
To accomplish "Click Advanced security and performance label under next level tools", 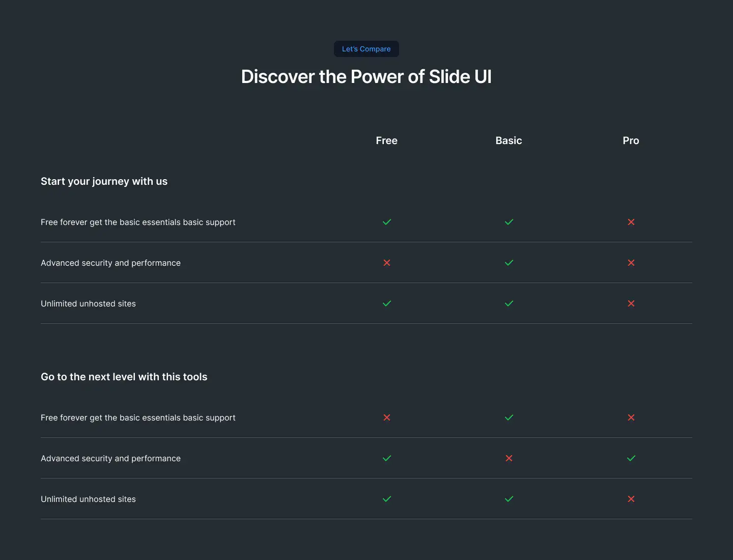I will [110, 459].
